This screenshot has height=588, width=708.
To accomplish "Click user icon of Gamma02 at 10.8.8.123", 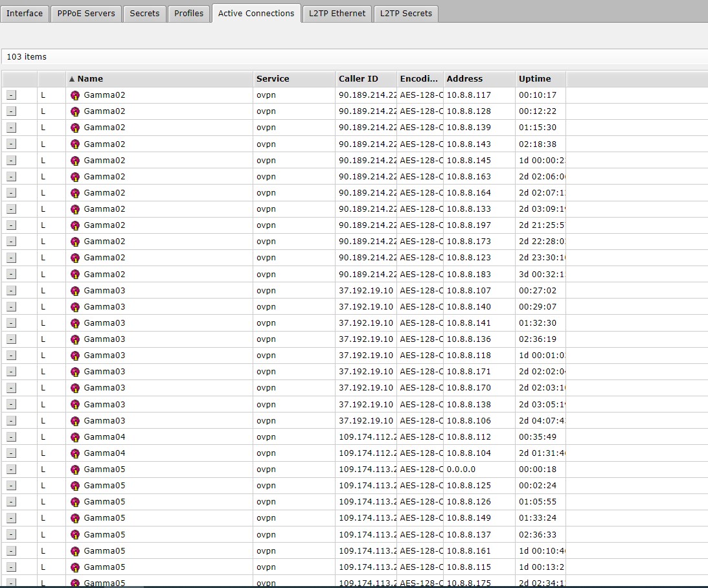I will click(75, 258).
